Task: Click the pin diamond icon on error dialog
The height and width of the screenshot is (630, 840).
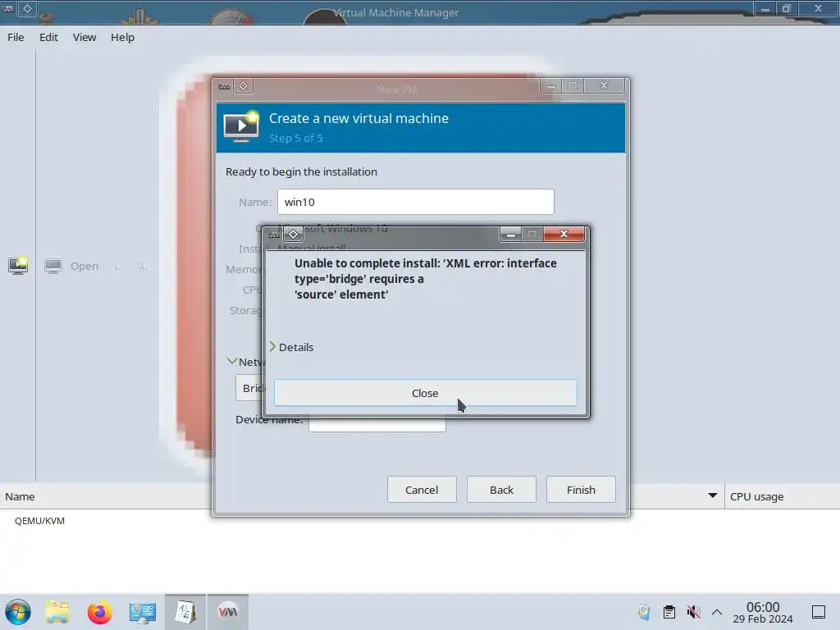Action: (x=293, y=234)
